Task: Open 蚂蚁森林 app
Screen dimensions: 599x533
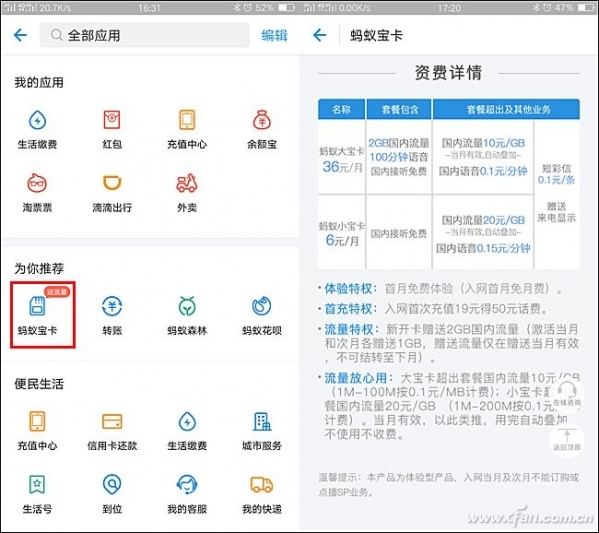Action: point(187,315)
